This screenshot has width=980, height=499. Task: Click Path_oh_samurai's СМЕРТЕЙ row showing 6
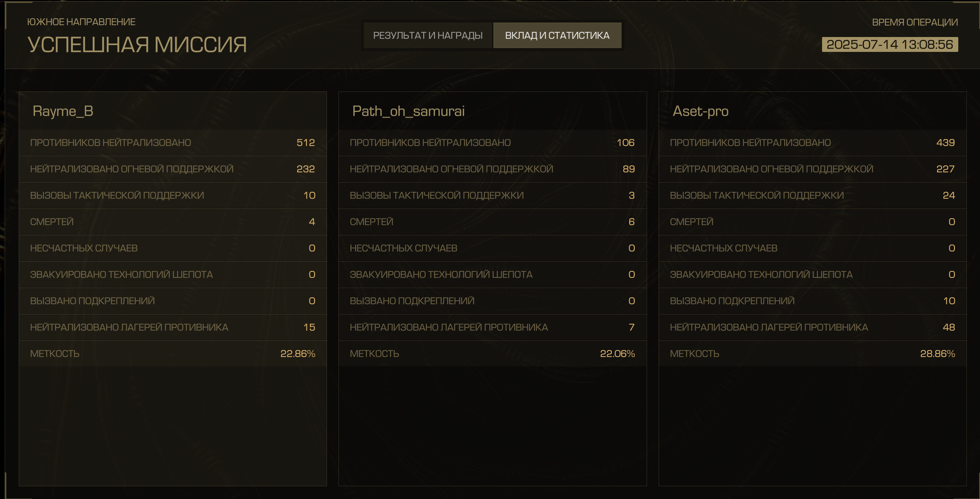(493, 222)
